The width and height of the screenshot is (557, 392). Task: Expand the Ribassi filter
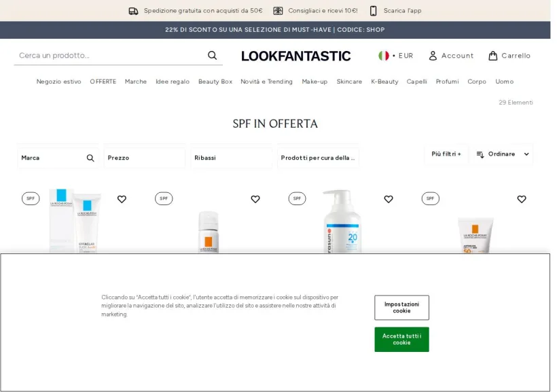pos(231,158)
